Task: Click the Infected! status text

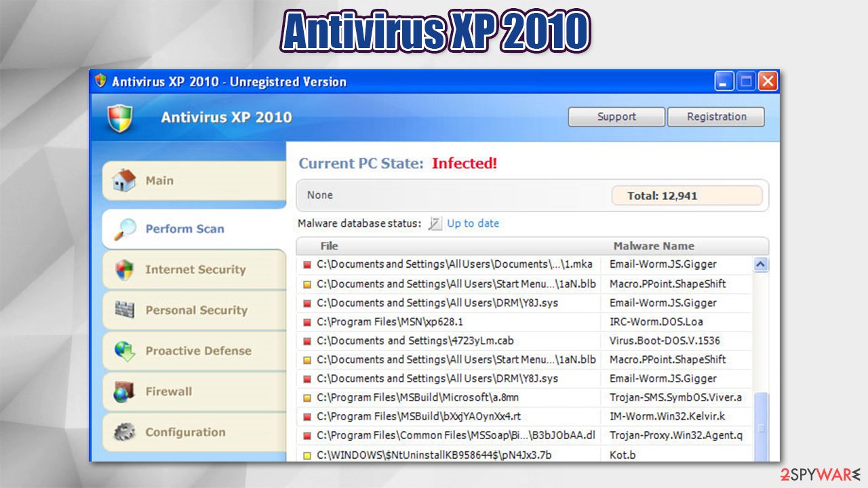Action: click(465, 163)
